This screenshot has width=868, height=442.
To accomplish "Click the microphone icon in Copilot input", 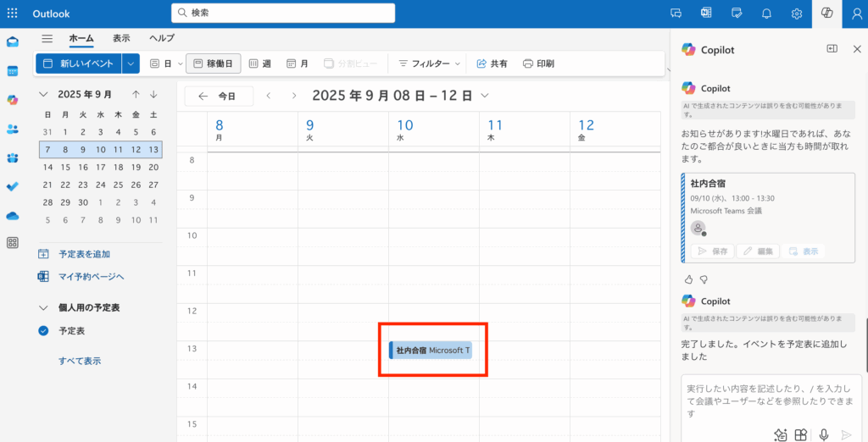I will [x=823, y=434].
